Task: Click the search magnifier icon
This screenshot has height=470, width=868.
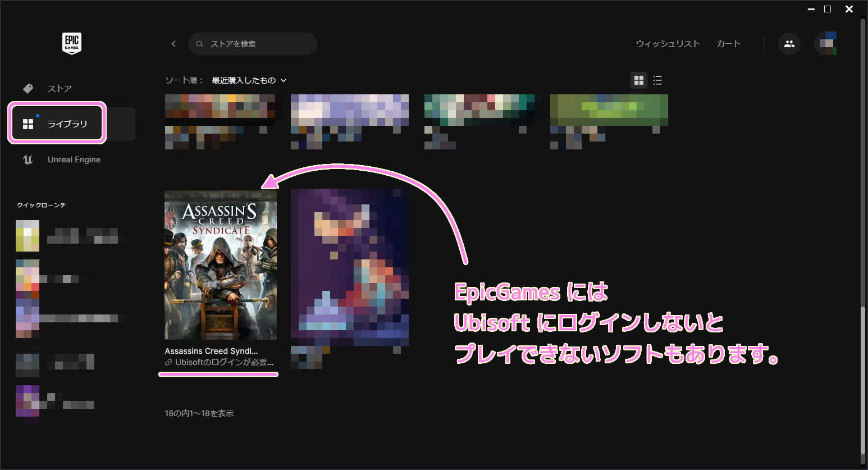Action: 200,44
